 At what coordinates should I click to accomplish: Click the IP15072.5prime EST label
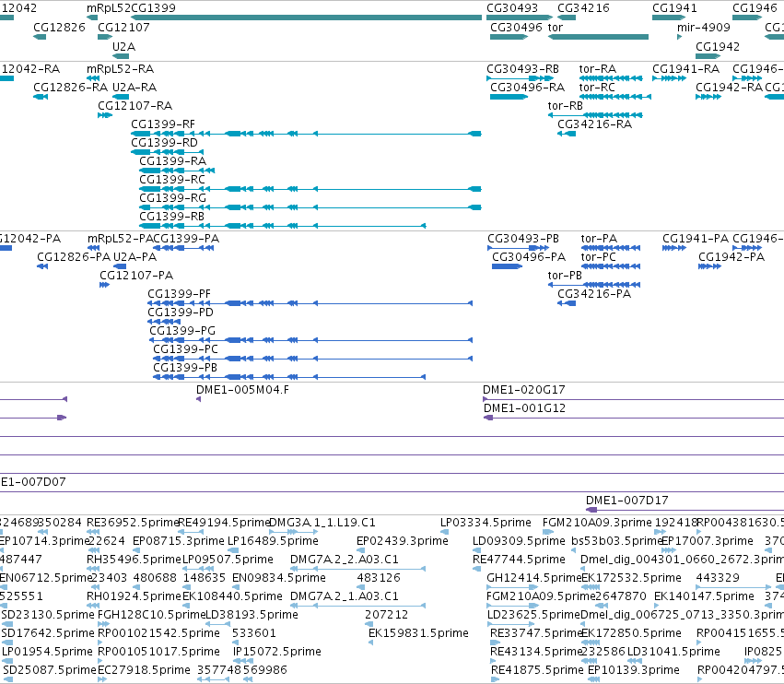(277, 652)
